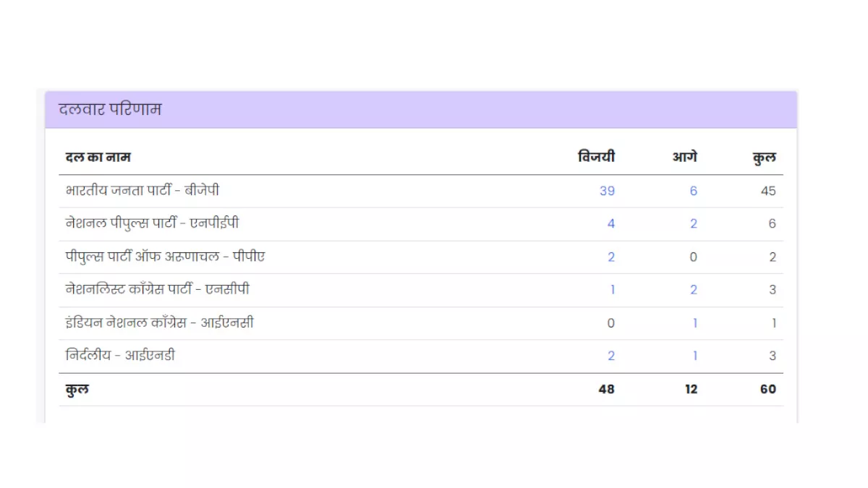Screen dimensions: 868x488
Task: Select 'निर्दलीय - आईएनडी' row name
Action: (x=120, y=356)
